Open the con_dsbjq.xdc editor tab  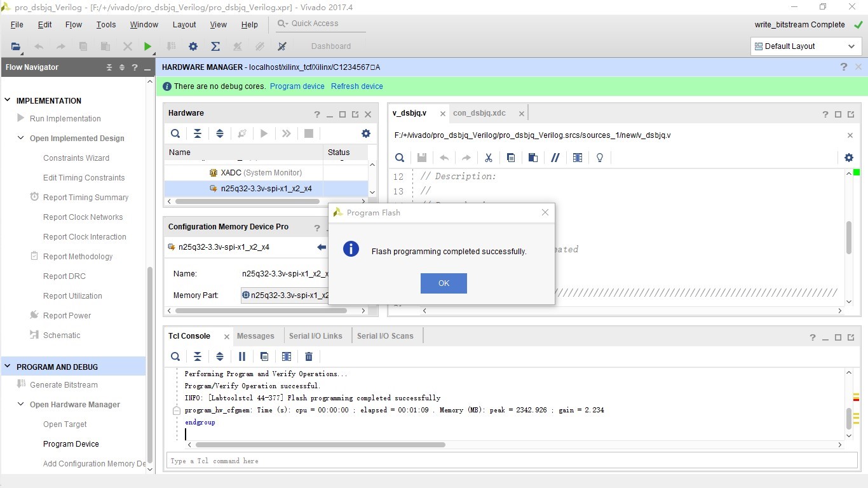(x=479, y=113)
